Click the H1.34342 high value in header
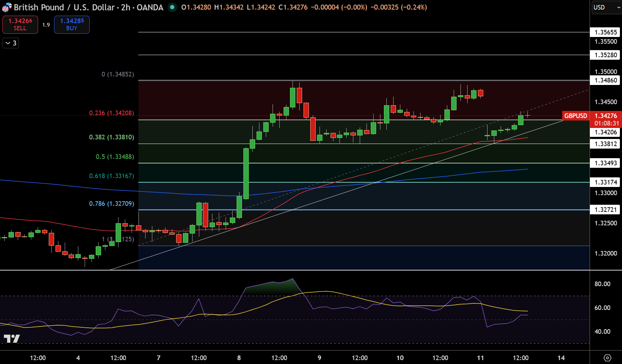Image resolution: width=622 pixels, height=364 pixels. click(229, 7)
